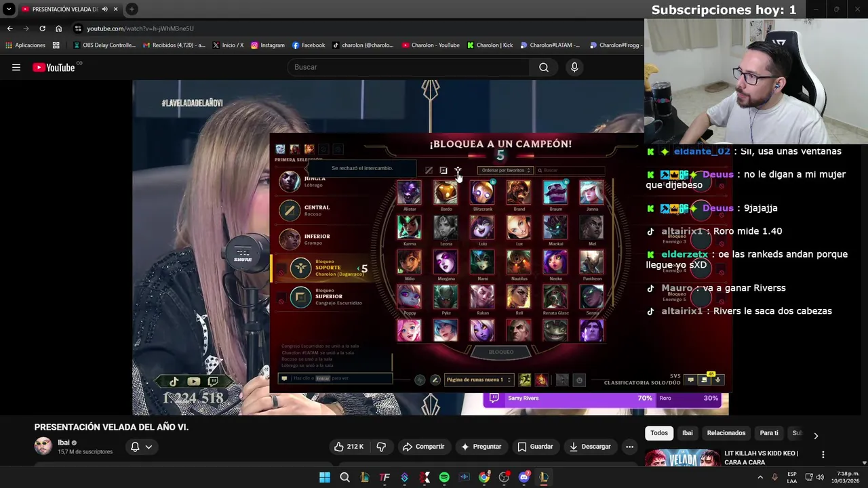Select Brand champion portrait
Viewport: 868px width, 488px height.
click(x=519, y=193)
